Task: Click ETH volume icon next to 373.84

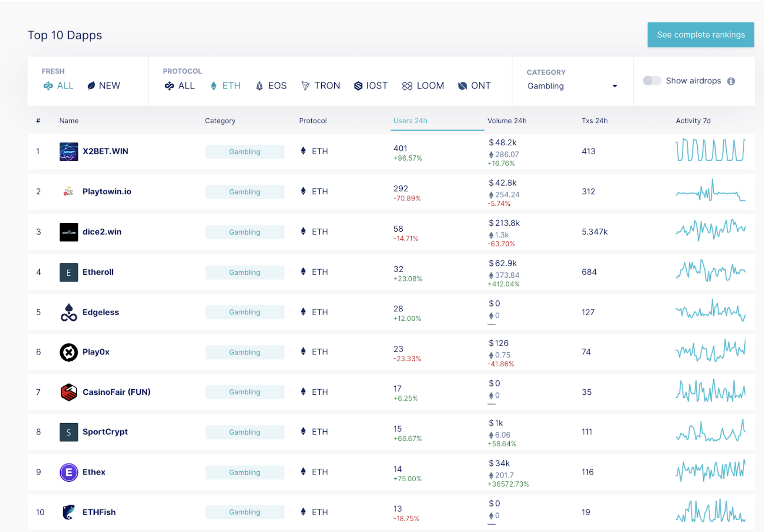Action: click(x=491, y=275)
